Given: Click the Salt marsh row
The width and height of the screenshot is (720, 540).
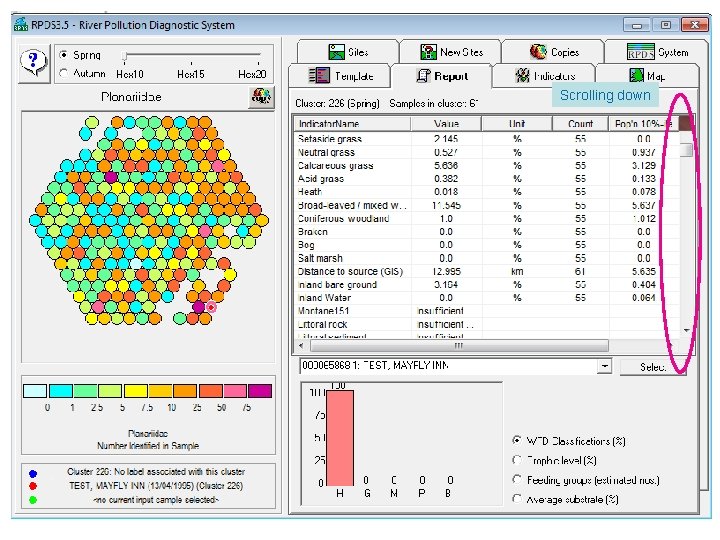Looking at the screenshot, I should point(487,258).
